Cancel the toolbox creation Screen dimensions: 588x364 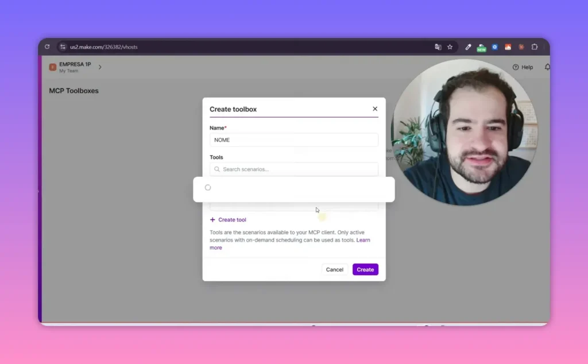[335, 269]
